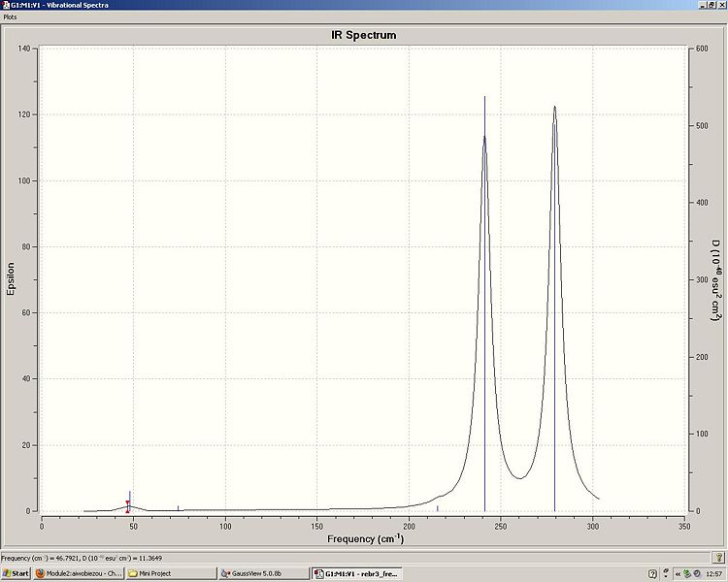Click the Windows Start button
This screenshot has width=728, height=582.
coord(15,573)
